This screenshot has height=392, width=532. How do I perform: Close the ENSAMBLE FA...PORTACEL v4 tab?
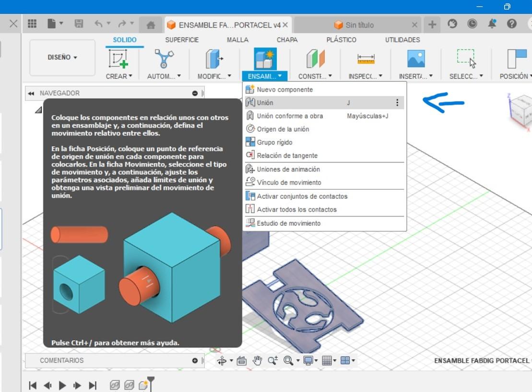click(285, 25)
